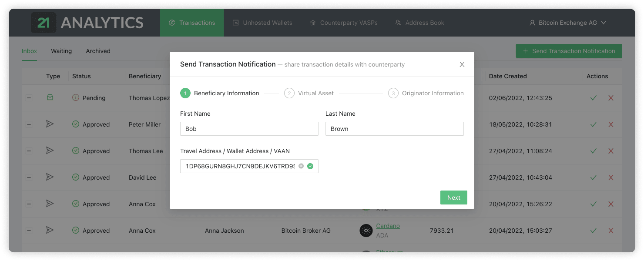Switch to the Waiting tab
The width and height of the screenshot is (644, 261).
coord(61,51)
